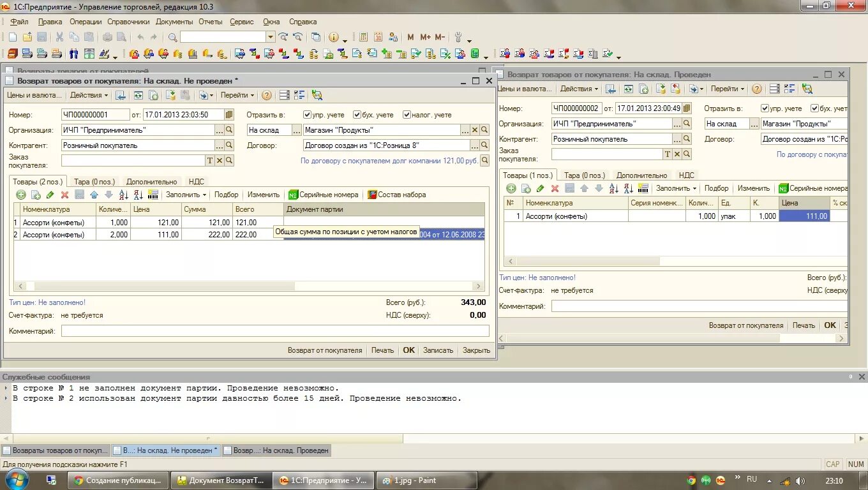Screen dimensions: 868x490
Task: Click the help question mark in the Проведен window toolbar
Action: point(756,89)
